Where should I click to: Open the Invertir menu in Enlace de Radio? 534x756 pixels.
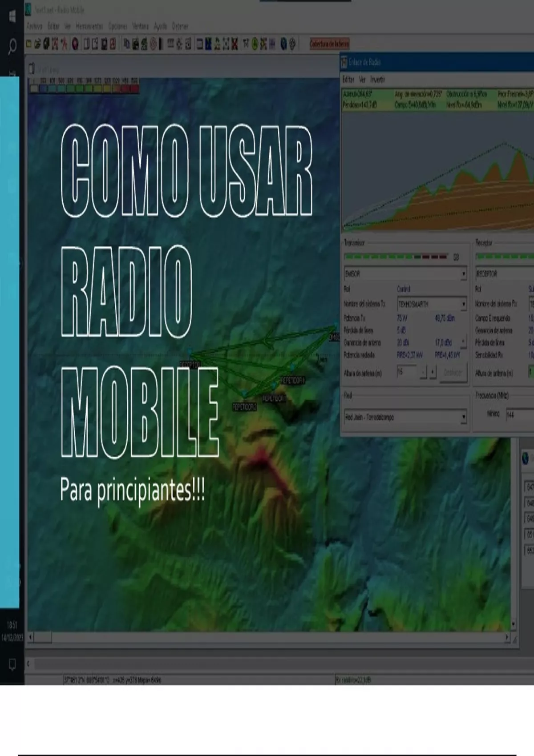click(377, 80)
